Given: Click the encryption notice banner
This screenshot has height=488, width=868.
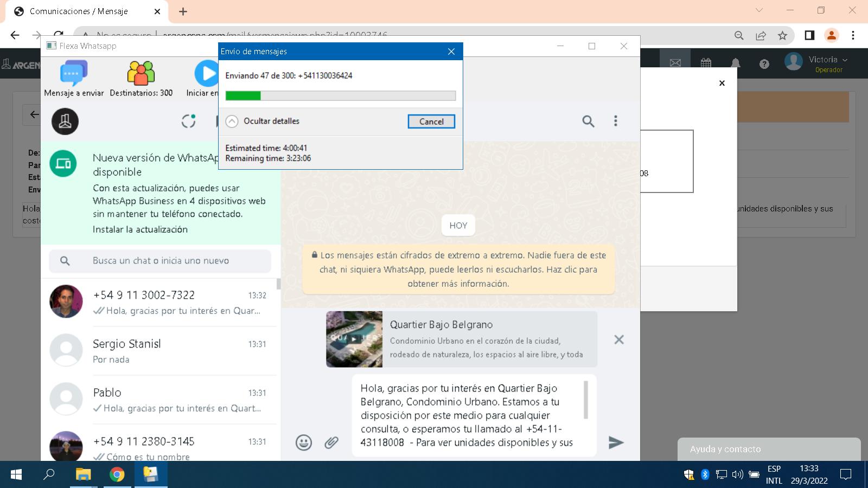Looking at the screenshot, I should pos(458,269).
